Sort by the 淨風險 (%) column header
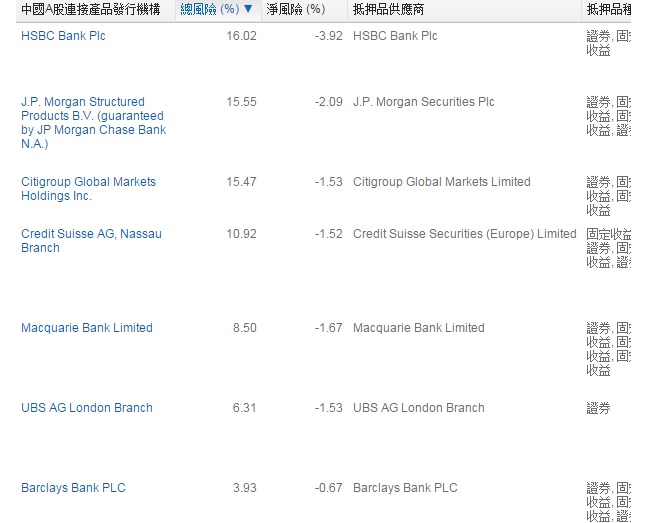This screenshot has width=646, height=523. 295,10
